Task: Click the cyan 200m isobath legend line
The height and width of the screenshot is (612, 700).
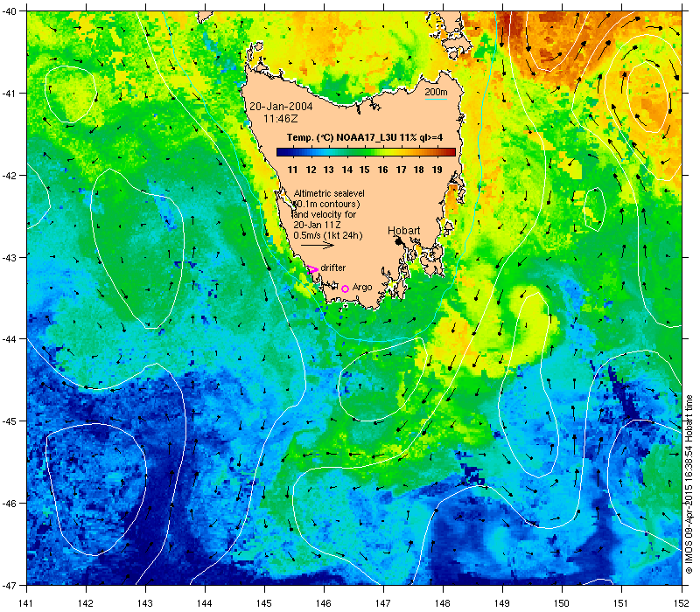Action: pos(436,99)
